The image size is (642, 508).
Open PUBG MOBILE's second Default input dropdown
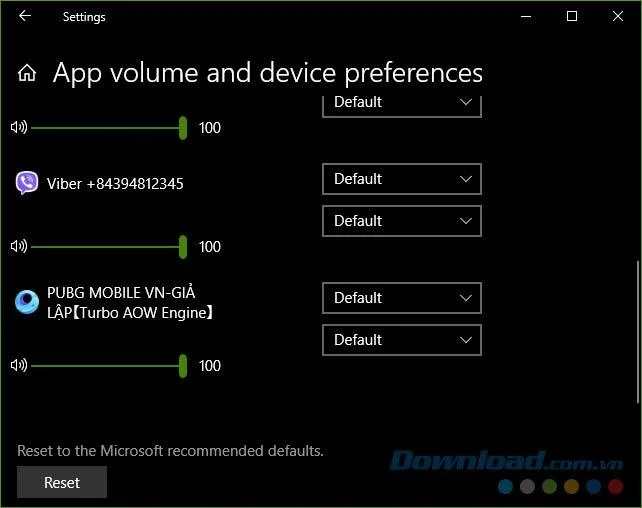point(402,340)
